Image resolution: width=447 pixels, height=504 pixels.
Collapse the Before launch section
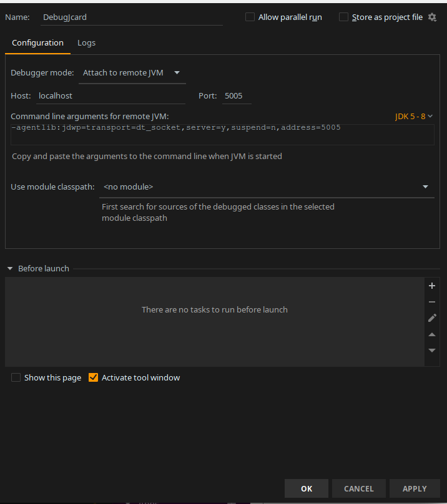click(9, 268)
